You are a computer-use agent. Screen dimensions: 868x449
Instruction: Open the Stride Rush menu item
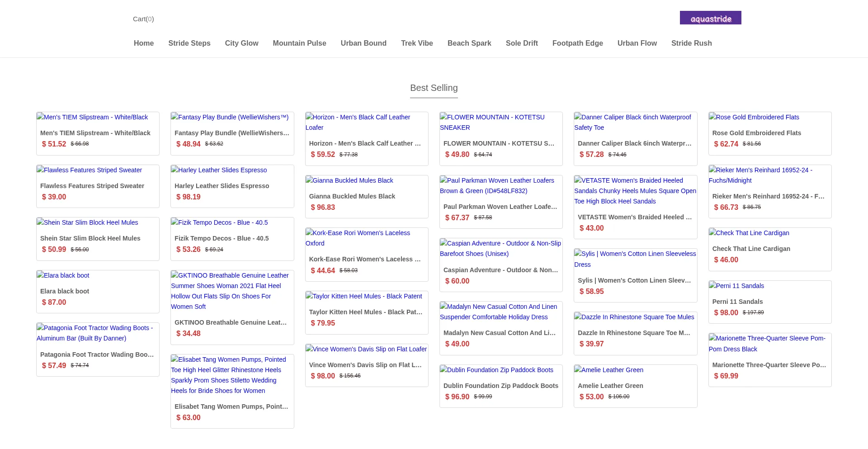pos(691,43)
